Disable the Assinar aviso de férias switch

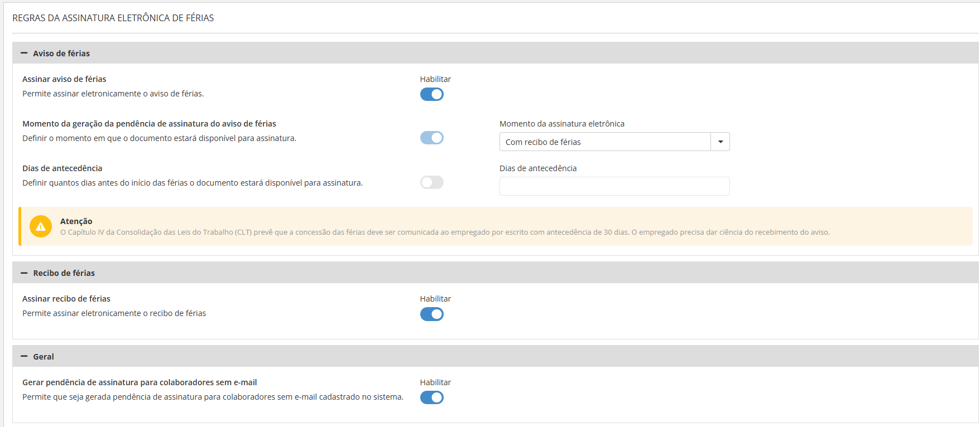pyautogui.click(x=431, y=94)
